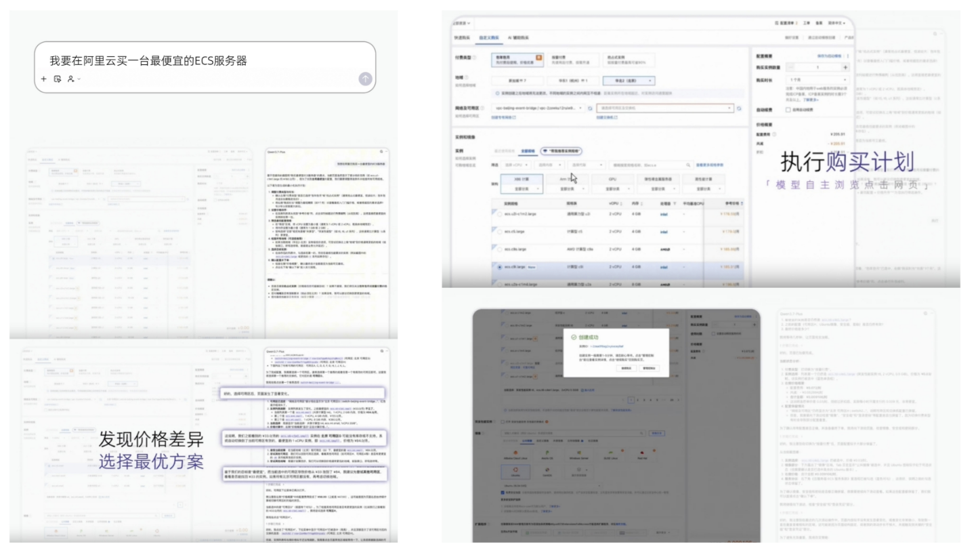
Task: Open the 华北2 (北京) region dropdown
Action: (630, 81)
